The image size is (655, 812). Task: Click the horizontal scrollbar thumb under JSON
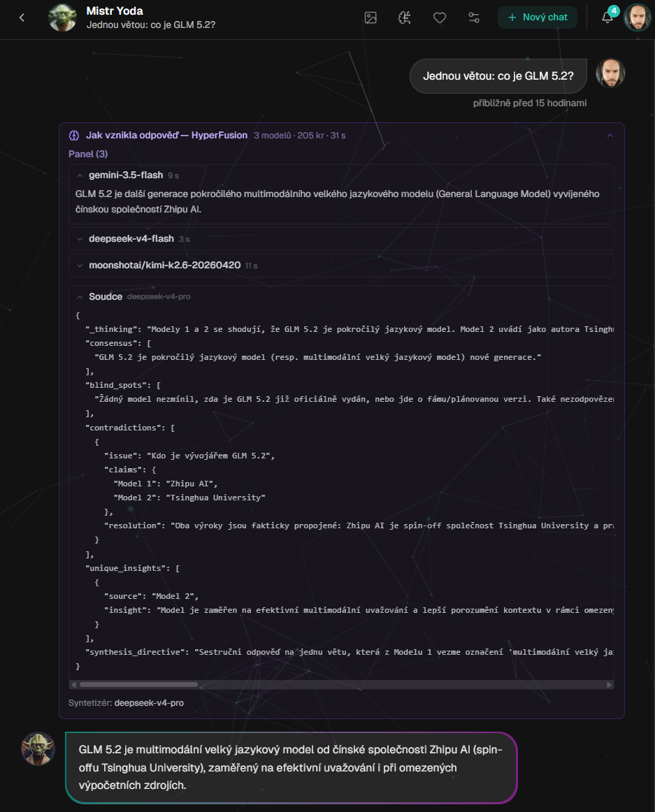138,685
